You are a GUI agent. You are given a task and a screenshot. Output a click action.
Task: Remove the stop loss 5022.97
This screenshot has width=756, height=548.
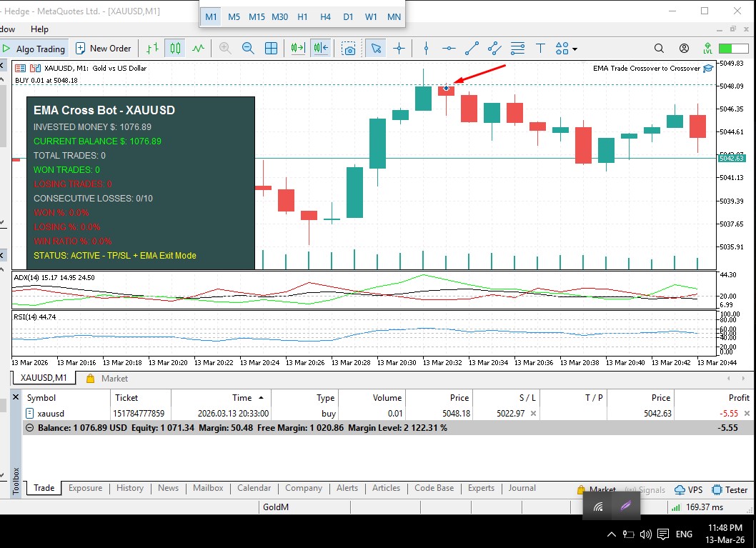tap(533, 414)
